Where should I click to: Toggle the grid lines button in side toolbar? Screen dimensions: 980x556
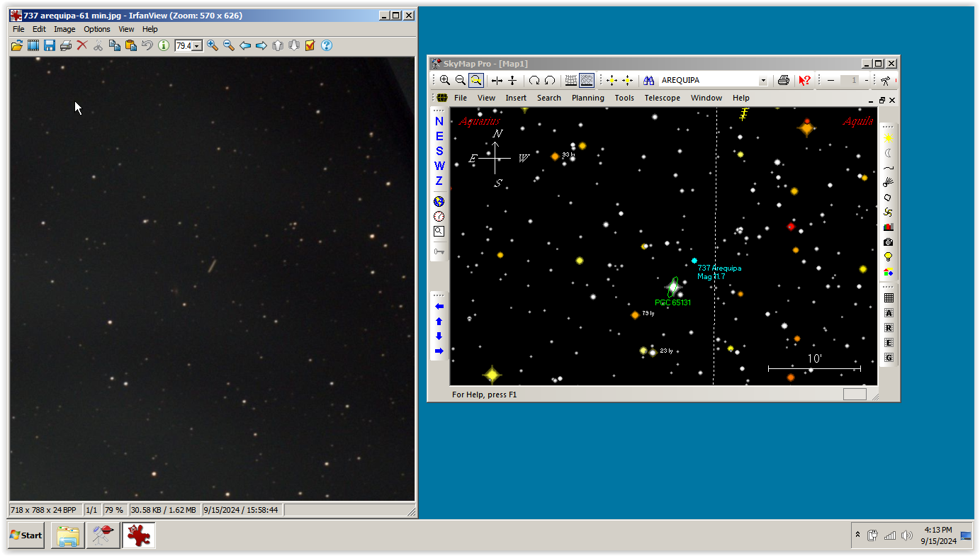(x=889, y=298)
